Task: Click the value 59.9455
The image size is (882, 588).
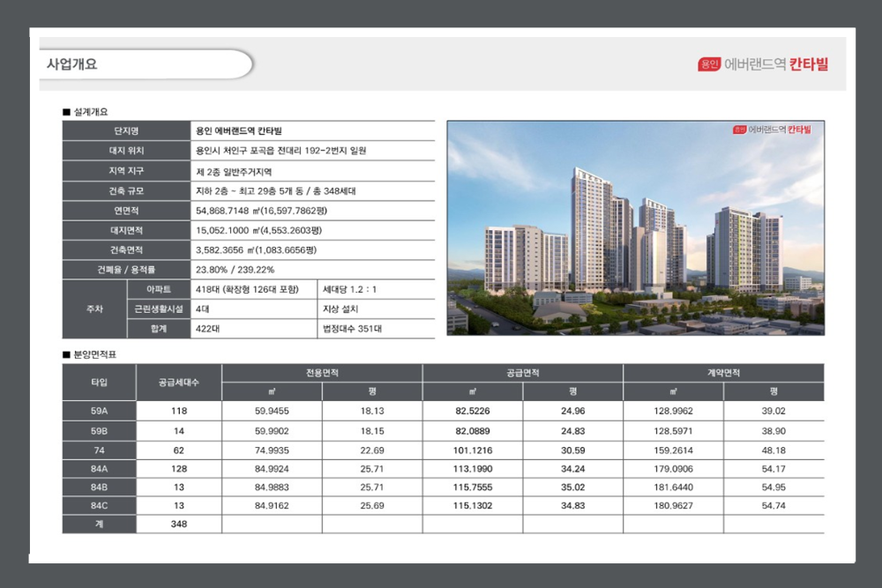Action: pos(272,411)
